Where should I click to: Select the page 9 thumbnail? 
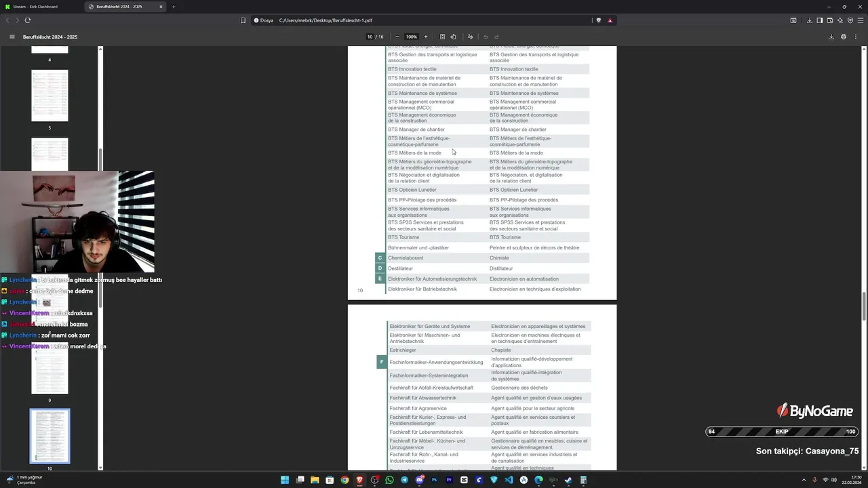click(50, 367)
